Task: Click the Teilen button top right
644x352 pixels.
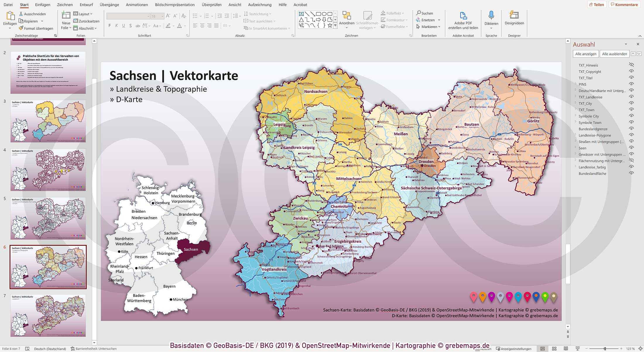Action: point(597,4)
